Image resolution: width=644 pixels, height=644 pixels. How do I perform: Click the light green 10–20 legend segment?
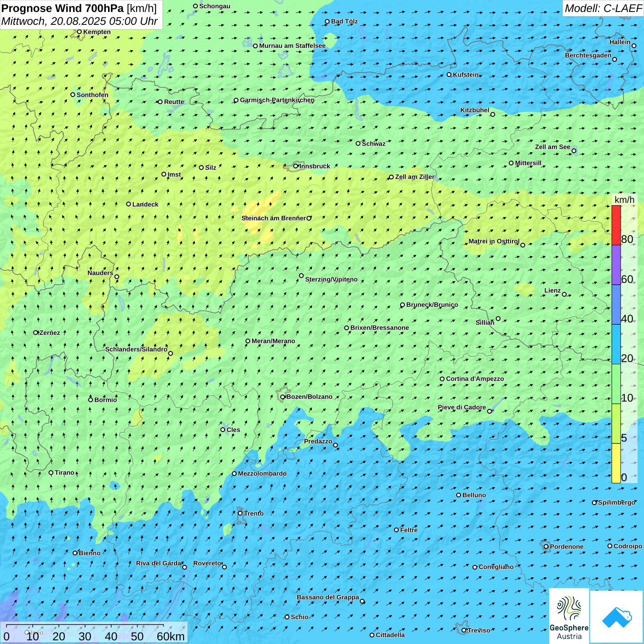click(x=616, y=384)
